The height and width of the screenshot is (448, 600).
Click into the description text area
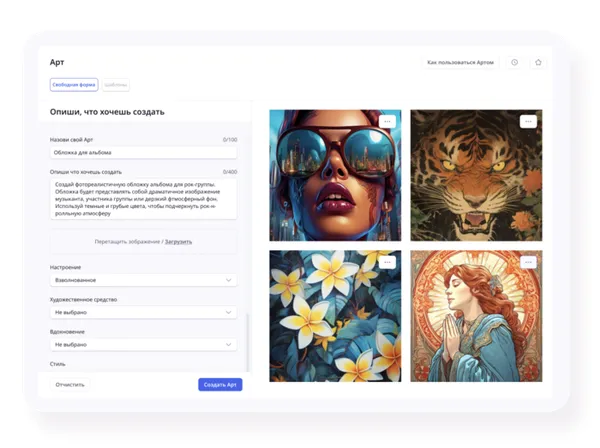[x=143, y=199]
